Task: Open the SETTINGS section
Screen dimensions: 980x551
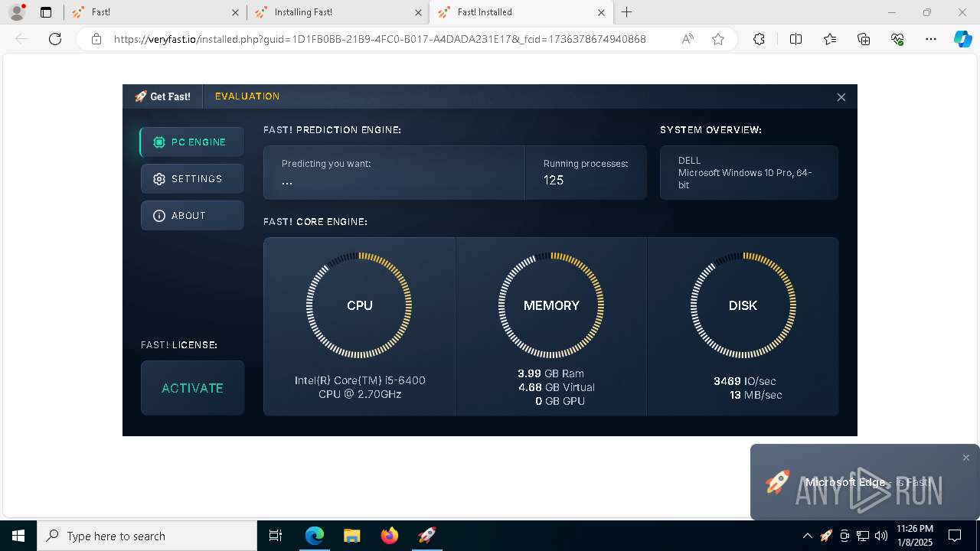Action: pyautogui.click(x=192, y=179)
